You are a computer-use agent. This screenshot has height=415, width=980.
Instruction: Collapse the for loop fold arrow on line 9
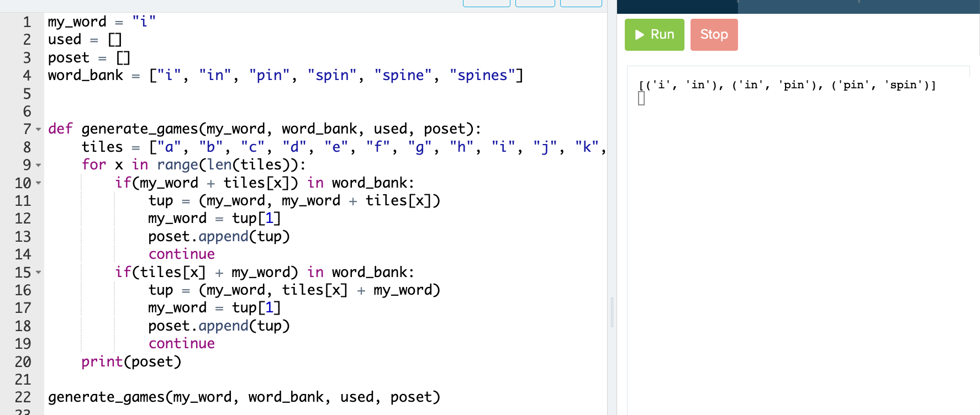tap(39, 165)
